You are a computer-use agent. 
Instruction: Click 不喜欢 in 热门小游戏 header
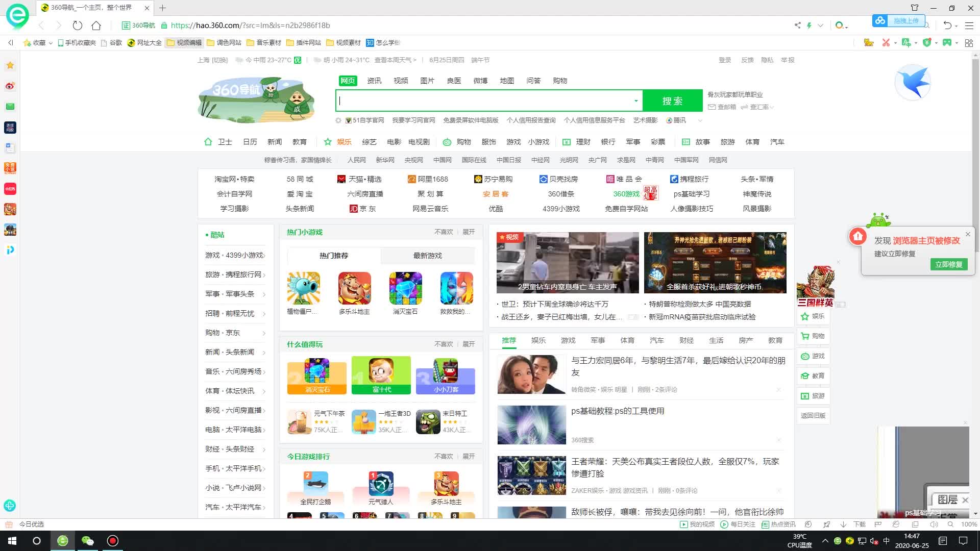point(444,232)
